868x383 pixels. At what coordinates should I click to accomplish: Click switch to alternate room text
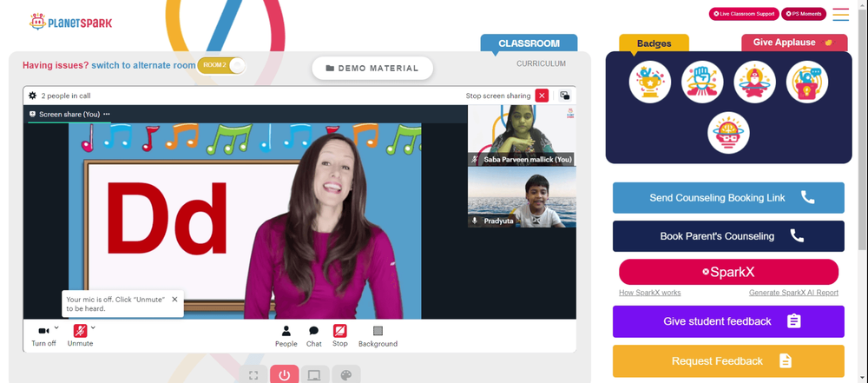(x=143, y=65)
